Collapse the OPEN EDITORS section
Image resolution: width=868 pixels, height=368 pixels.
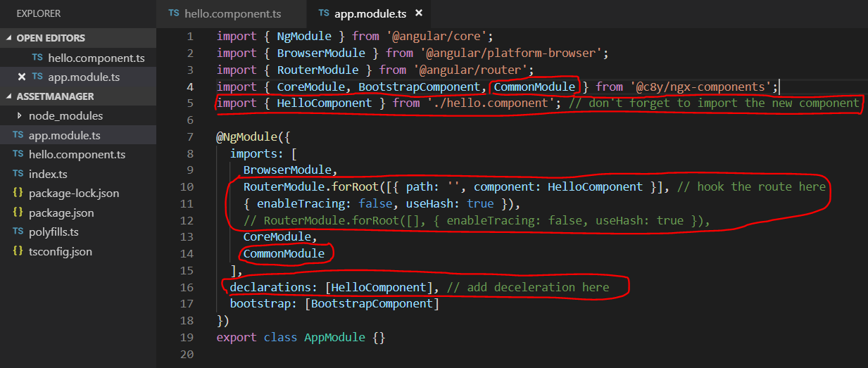[9, 38]
